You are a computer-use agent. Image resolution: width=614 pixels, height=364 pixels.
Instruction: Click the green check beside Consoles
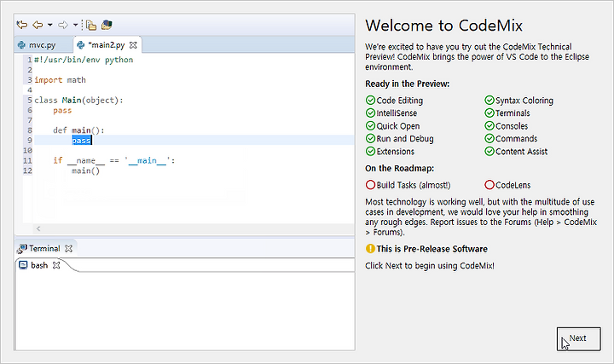489,125
